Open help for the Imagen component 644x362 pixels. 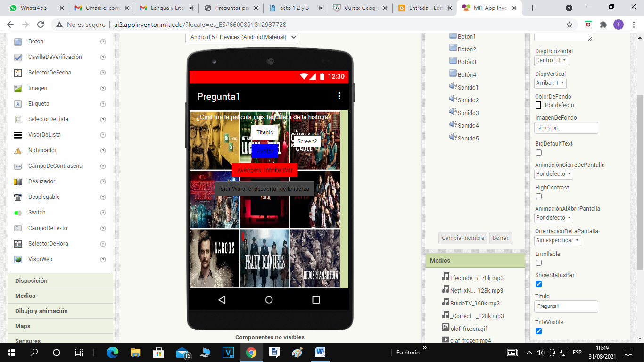click(103, 88)
